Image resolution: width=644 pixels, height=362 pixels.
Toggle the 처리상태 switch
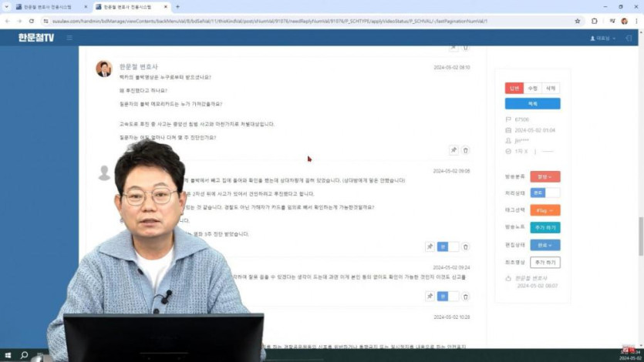[x=545, y=193]
